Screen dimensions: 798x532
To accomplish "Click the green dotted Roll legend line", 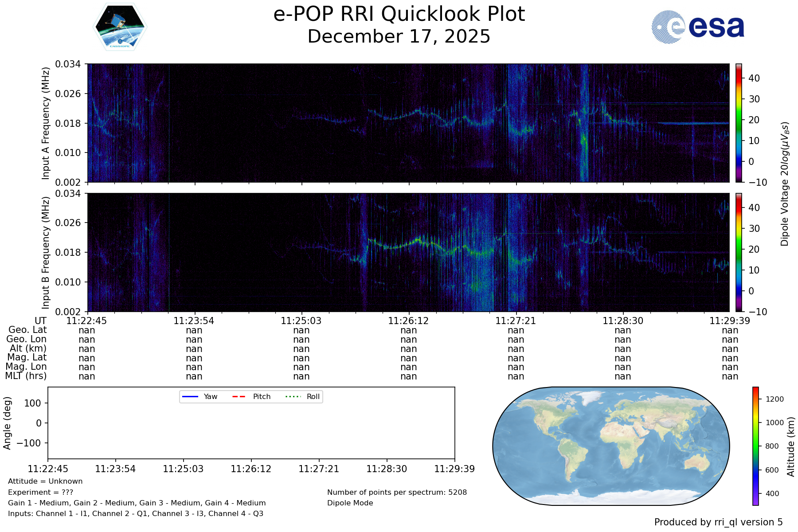I will click(293, 396).
